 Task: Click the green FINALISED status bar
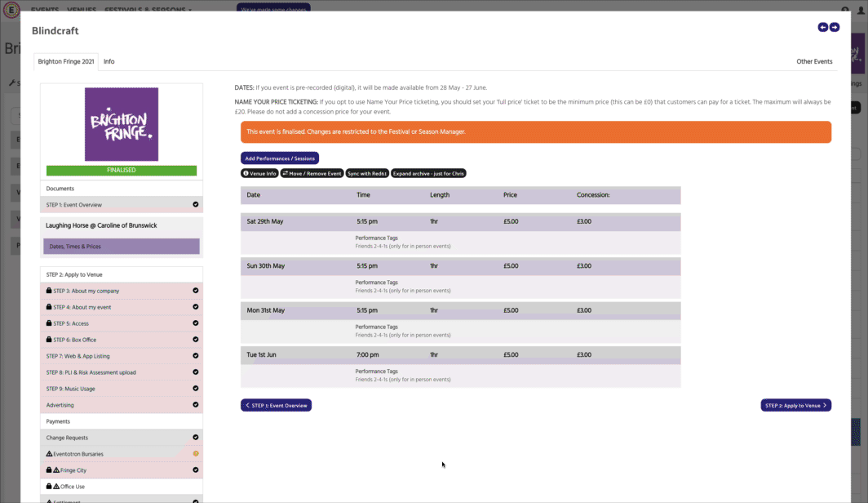(x=122, y=170)
